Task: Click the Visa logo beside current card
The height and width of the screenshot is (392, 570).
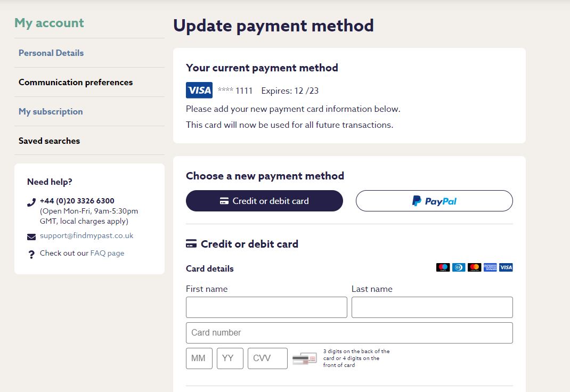Action: pyautogui.click(x=199, y=90)
